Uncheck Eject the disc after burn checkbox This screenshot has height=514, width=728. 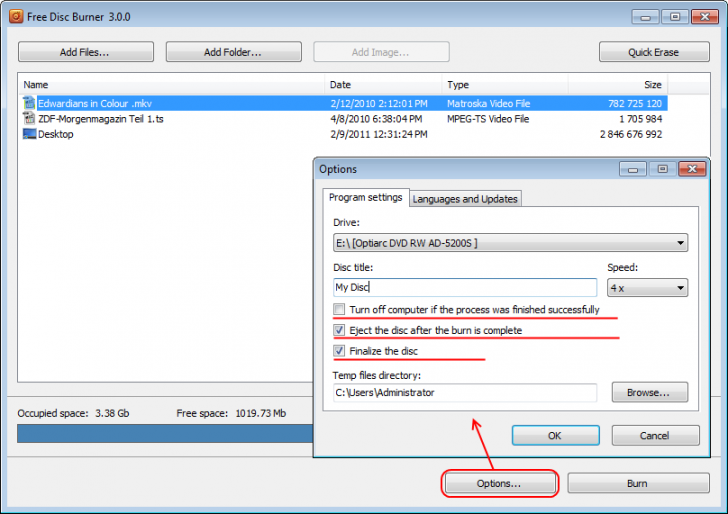point(339,330)
